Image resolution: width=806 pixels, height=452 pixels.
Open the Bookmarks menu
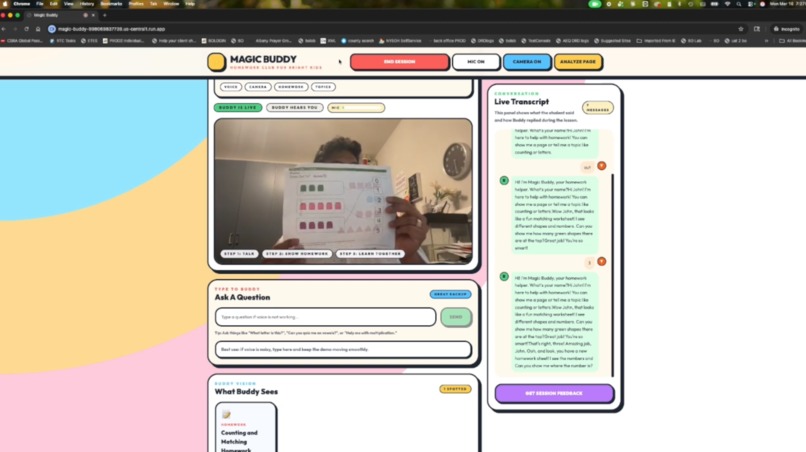click(x=112, y=4)
